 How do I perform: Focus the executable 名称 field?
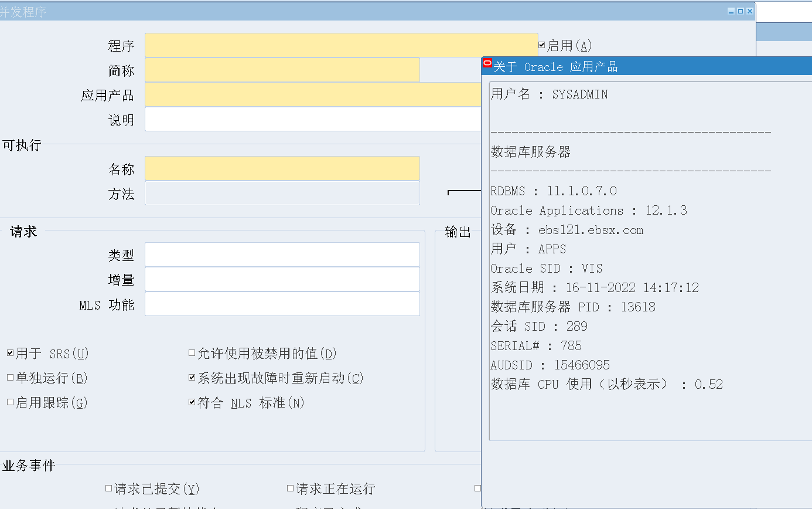(282, 168)
